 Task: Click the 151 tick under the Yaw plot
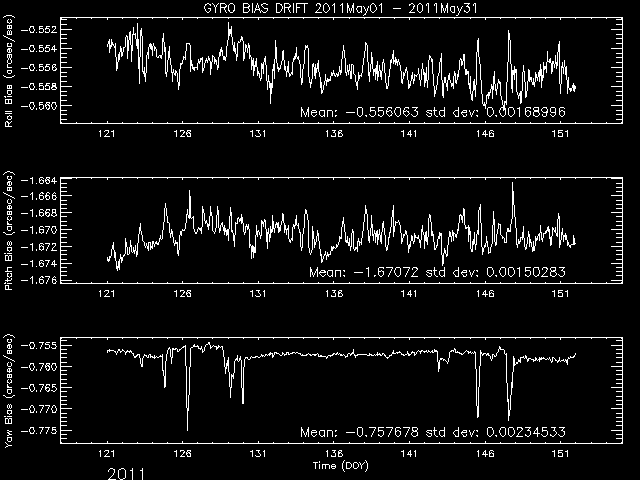pyautogui.click(x=560, y=453)
